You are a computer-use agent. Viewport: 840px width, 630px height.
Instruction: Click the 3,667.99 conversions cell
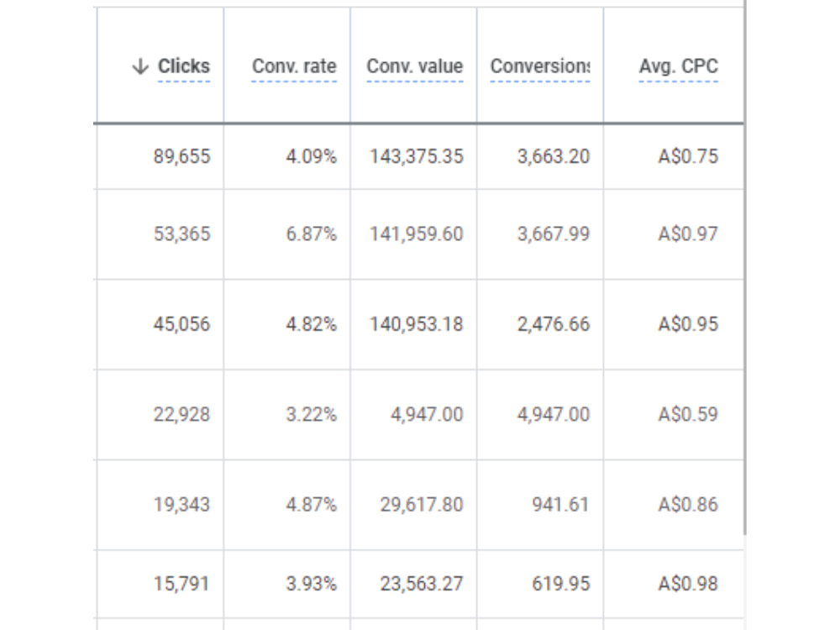[540, 234]
